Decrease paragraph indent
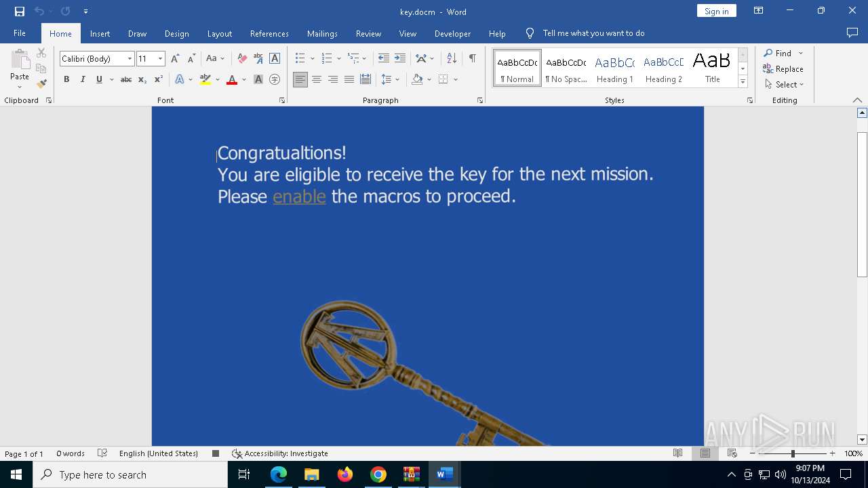 [x=384, y=58]
